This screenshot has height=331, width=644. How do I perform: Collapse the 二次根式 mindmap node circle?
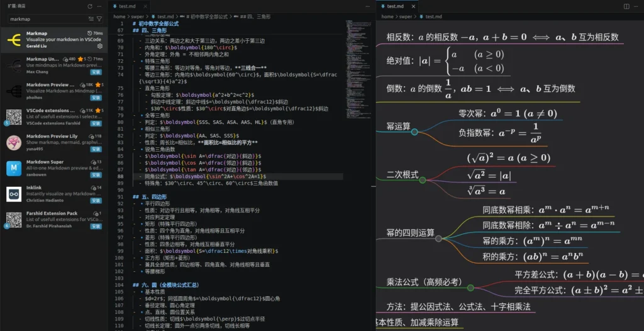point(422,180)
